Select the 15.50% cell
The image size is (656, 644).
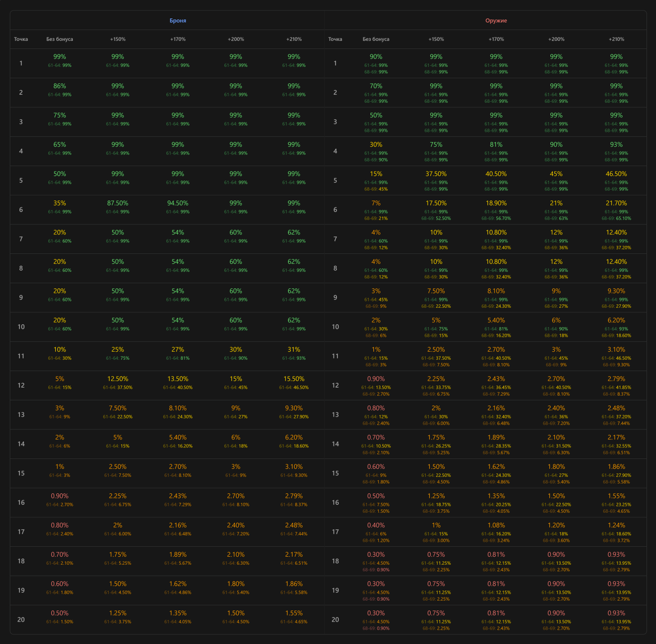[294, 379]
